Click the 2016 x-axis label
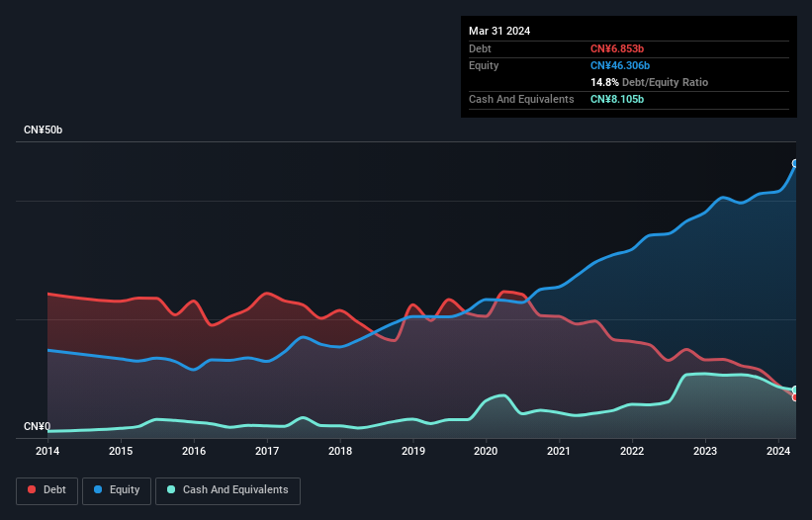Image resolution: width=812 pixels, height=520 pixels. tap(194, 451)
